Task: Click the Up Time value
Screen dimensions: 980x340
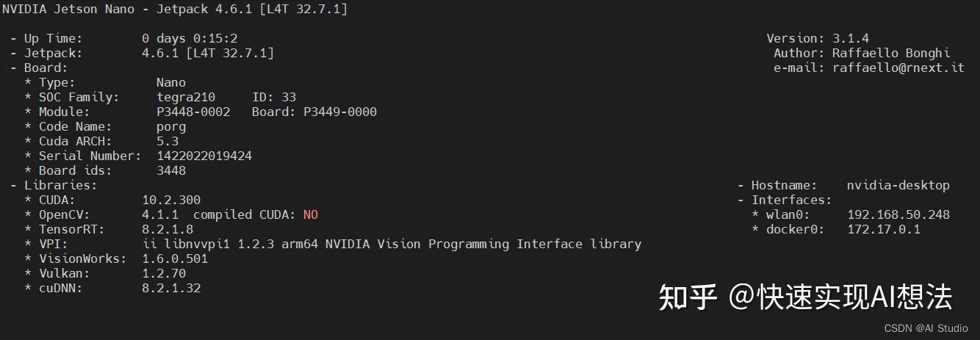Action: [x=190, y=38]
